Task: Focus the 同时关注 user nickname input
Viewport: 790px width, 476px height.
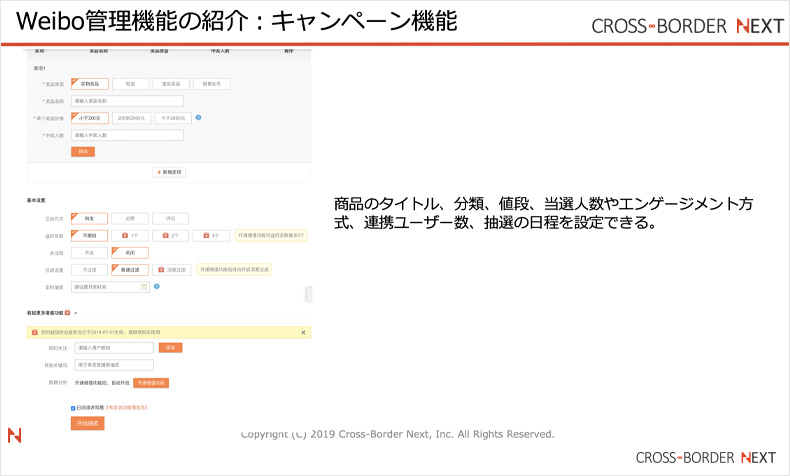Action: (114, 348)
